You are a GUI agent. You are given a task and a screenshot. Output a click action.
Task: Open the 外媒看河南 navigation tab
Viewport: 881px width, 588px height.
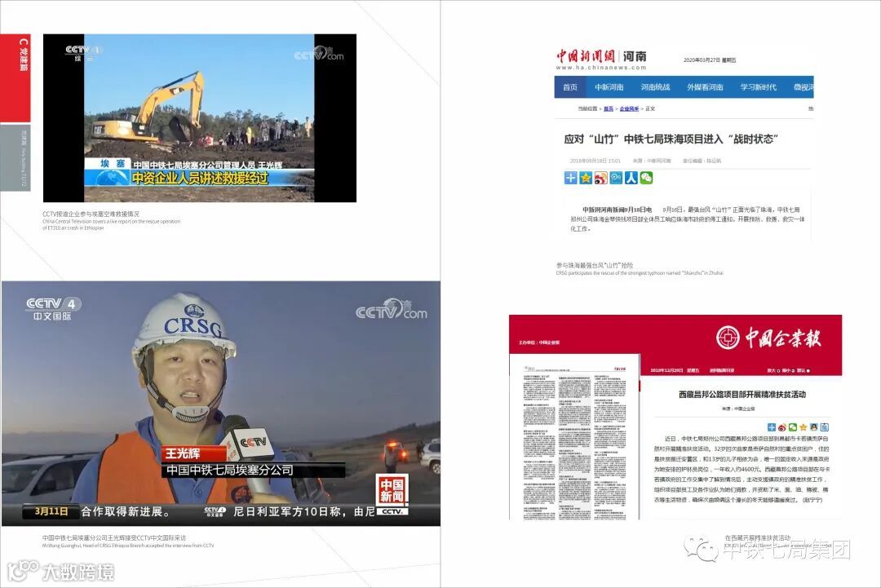(x=705, y=87)
